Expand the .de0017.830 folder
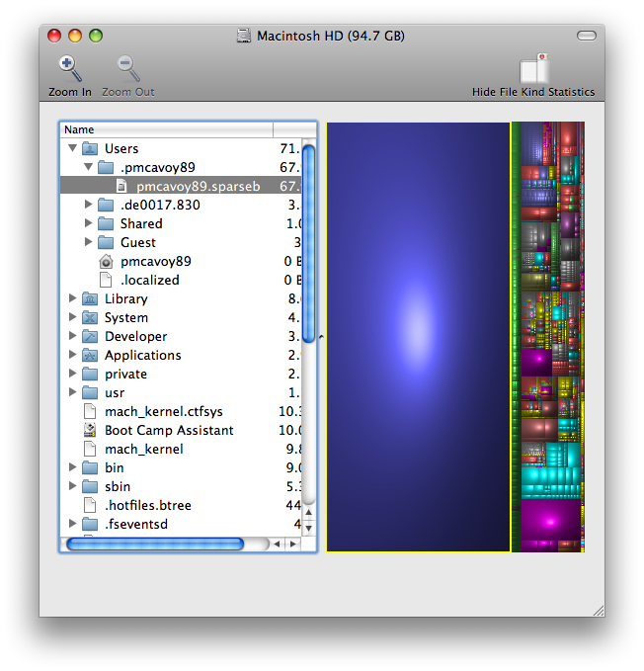The width and height of the screenshot is (644, 671). coord(88,205)
